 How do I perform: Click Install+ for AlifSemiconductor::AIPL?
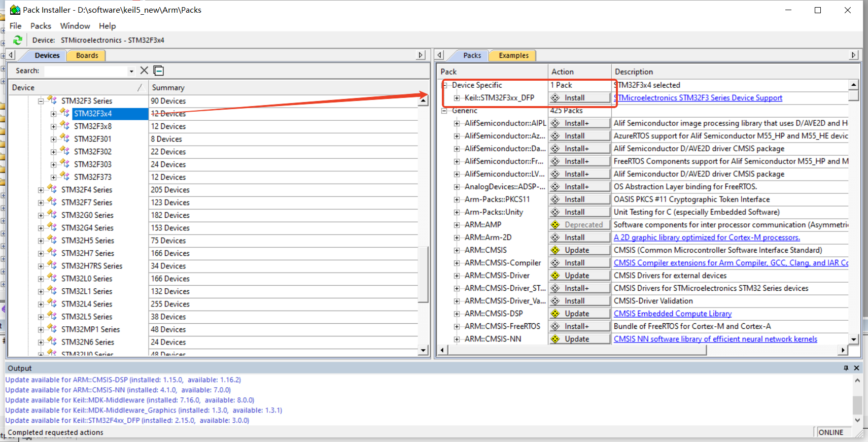(579, 123)
